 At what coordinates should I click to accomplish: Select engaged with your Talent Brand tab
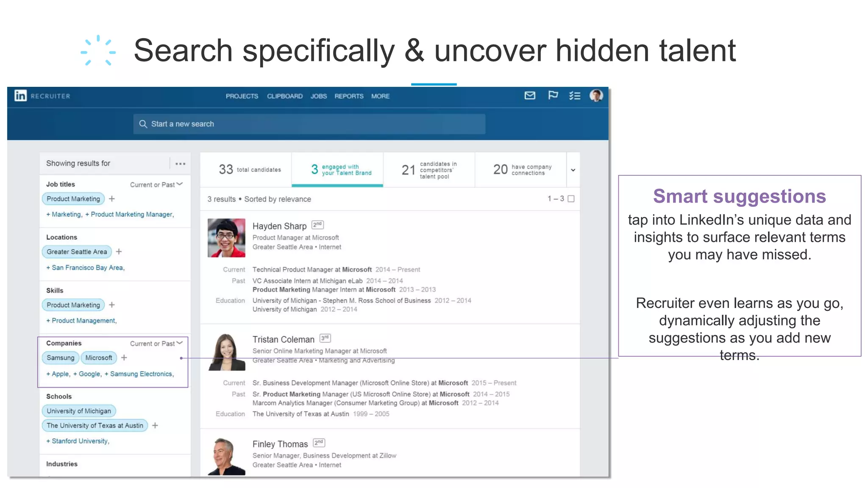coord(337,169)
